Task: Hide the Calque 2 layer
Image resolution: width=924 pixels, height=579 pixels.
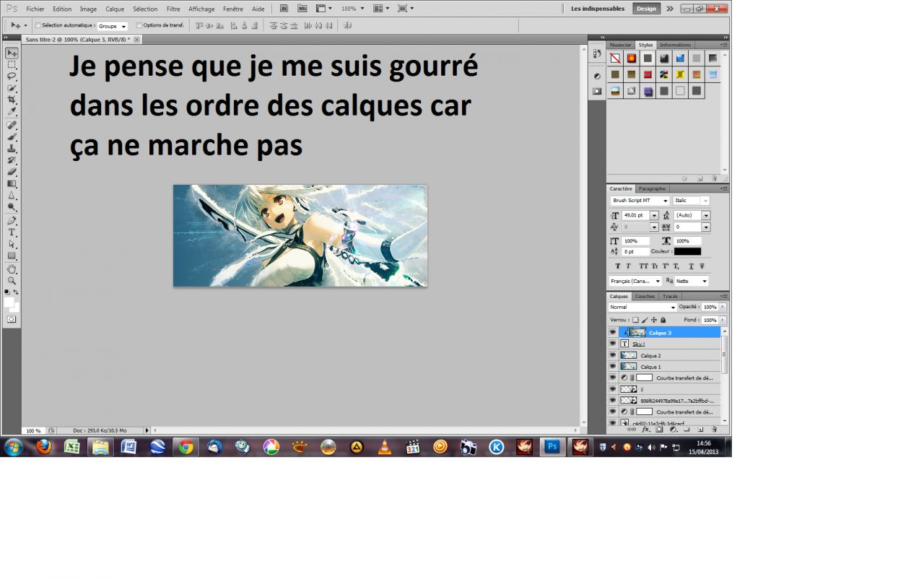Action: click(x=613, y=355)
